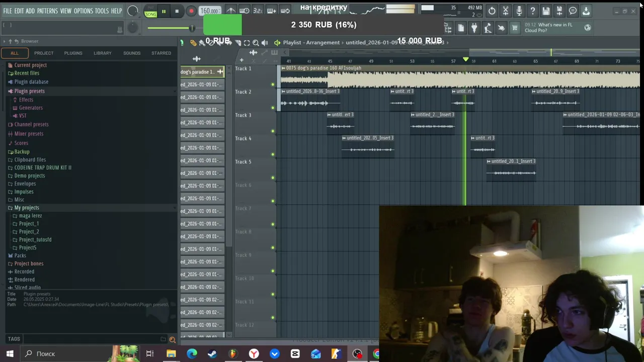Image resolution: width=644 pixels, height=362 pixels.
Task: Expand the Recent files folder
Action: coord(27,73)
